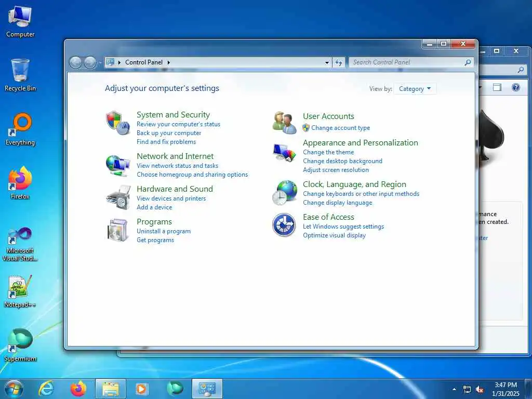
Task: Open the Hardware and Sound heading link
Action: [175, 189]
